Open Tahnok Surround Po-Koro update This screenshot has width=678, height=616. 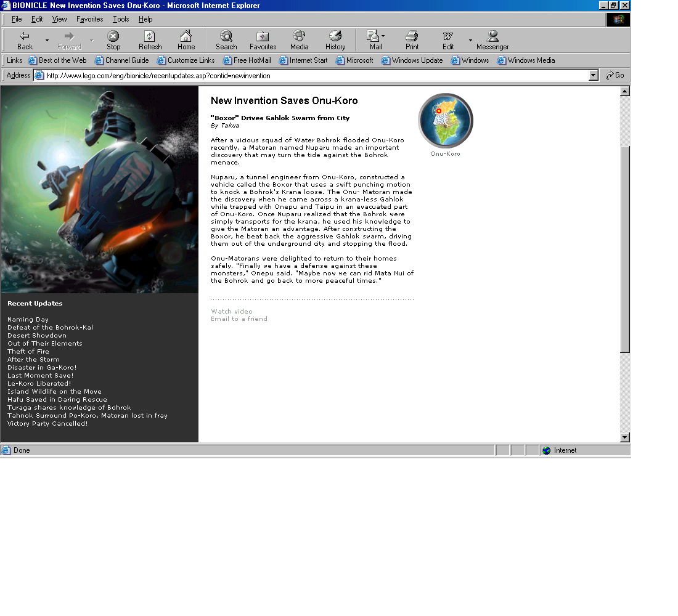point(88,415)
